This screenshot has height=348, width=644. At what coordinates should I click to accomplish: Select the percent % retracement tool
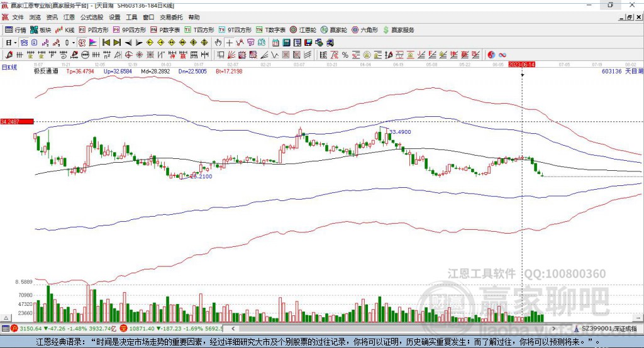[x=345, y=55]
